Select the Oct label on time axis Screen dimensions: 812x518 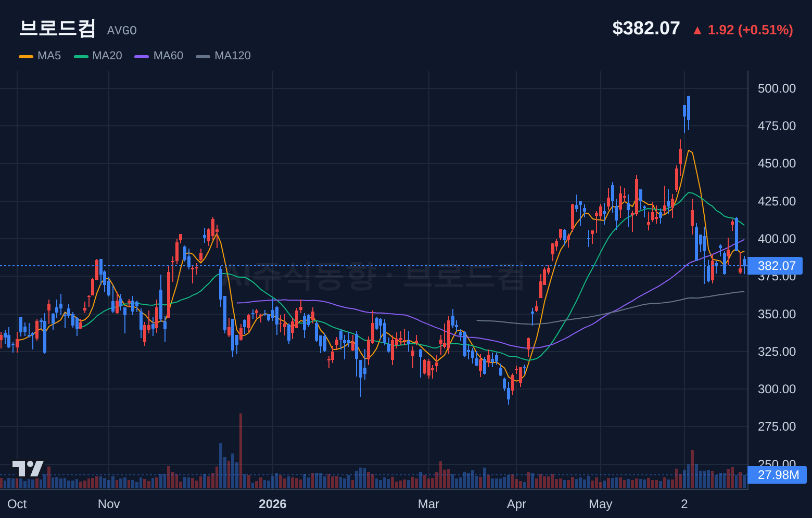17,504
